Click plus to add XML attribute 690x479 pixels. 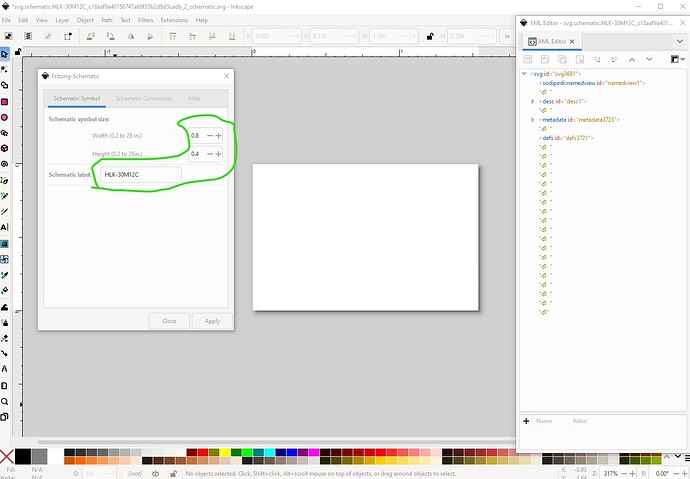coord(526,421)
